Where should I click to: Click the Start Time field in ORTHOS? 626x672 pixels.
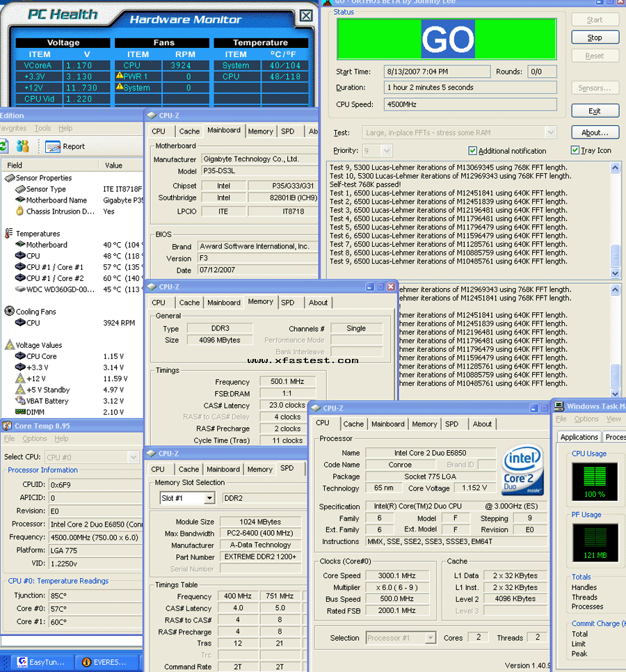(x=437, y=72)
